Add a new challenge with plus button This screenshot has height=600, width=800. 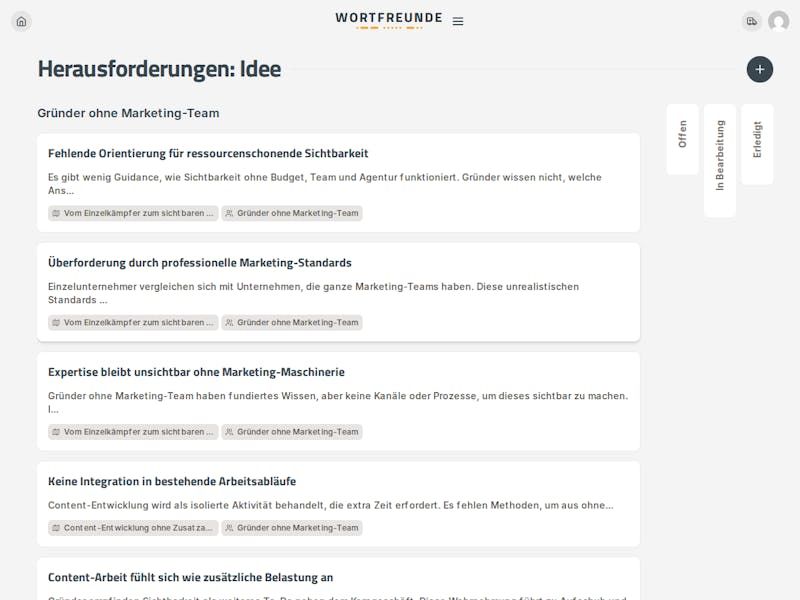(760, 69)
